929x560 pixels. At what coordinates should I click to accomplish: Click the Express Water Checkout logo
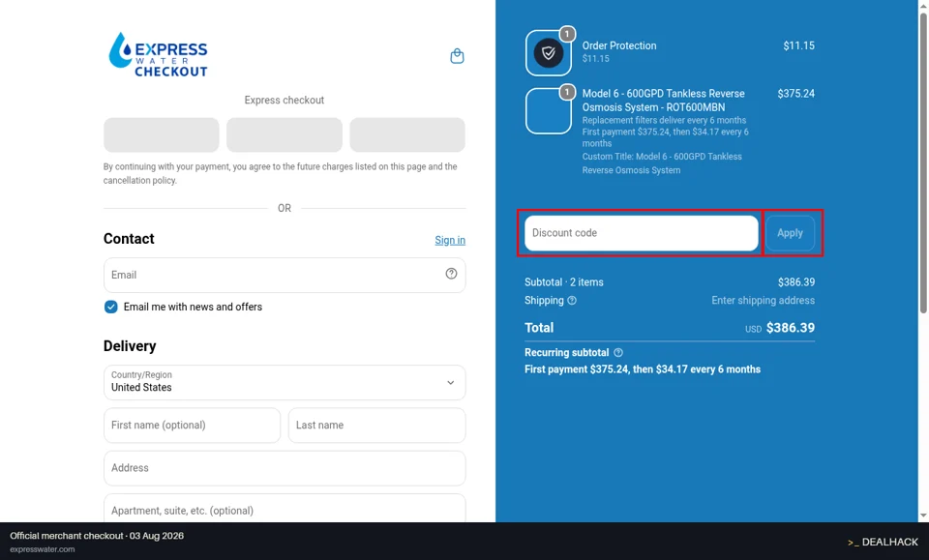[x=158, y=55]
